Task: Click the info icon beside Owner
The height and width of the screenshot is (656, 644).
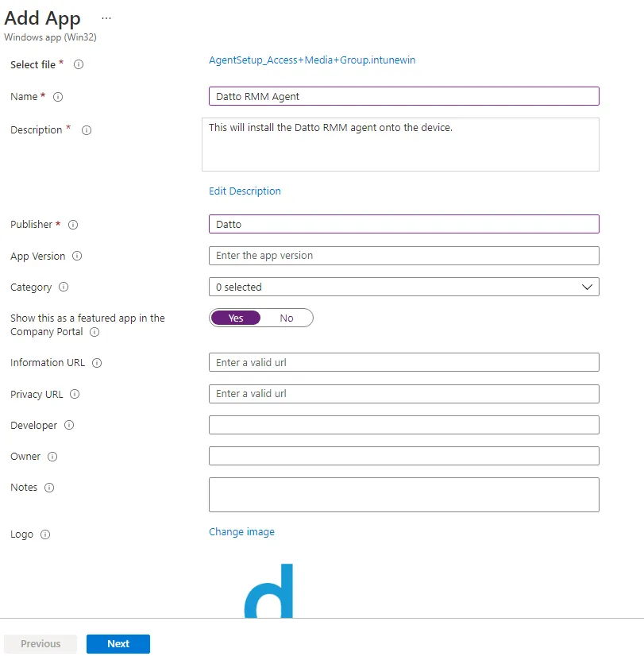Action: coord(52,457)
